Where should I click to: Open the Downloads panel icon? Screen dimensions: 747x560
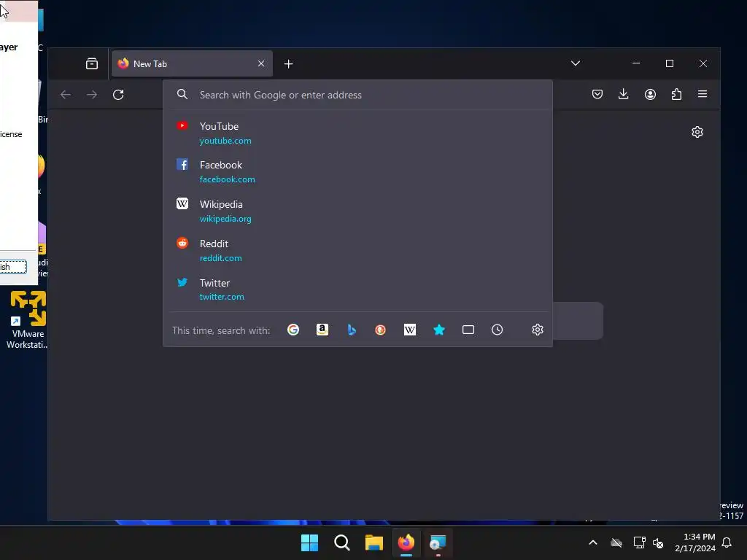[x=623, y=94]
